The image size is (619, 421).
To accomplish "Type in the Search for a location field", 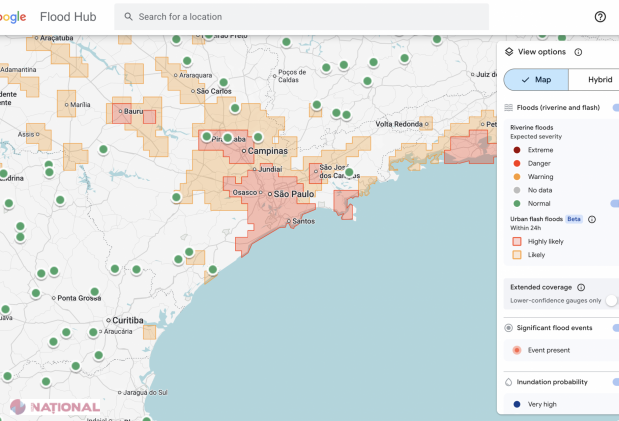I will [x=300, y=17].
